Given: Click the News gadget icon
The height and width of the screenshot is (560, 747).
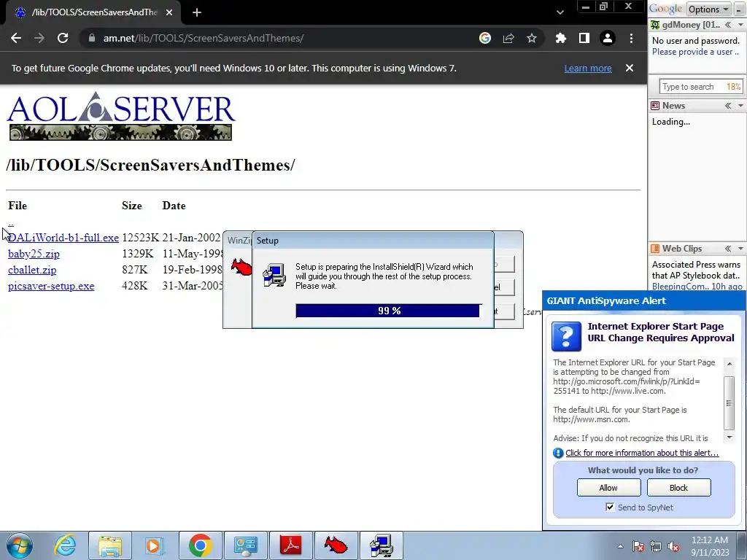Looking at the screenshot, I should point(656,106).
